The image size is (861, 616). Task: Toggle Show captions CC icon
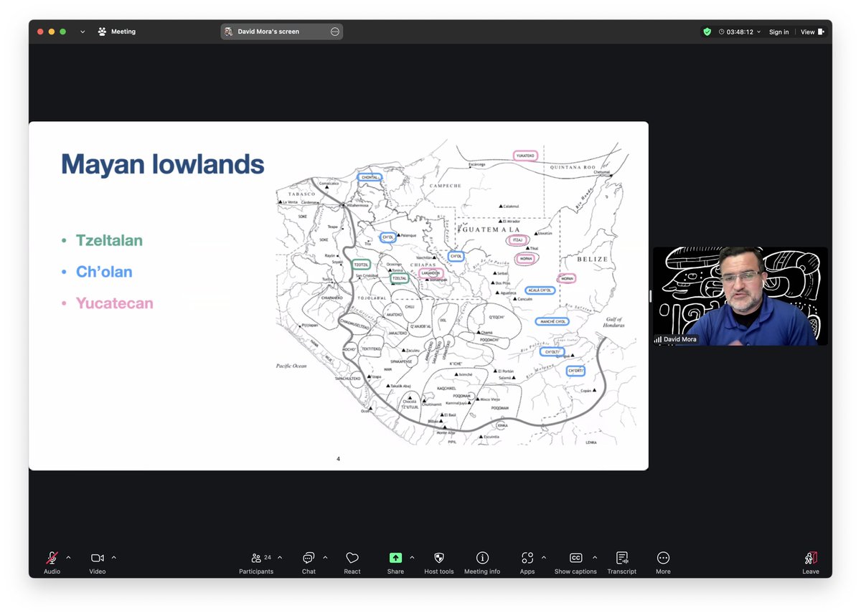575,558
